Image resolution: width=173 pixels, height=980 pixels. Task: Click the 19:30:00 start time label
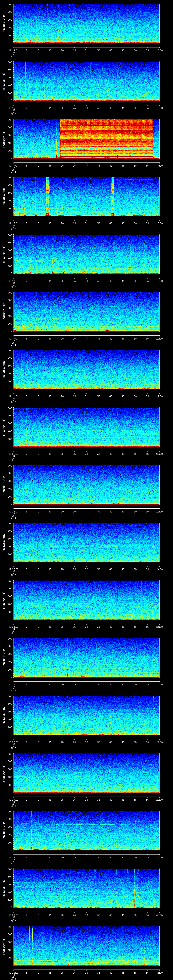click(13, 972)
